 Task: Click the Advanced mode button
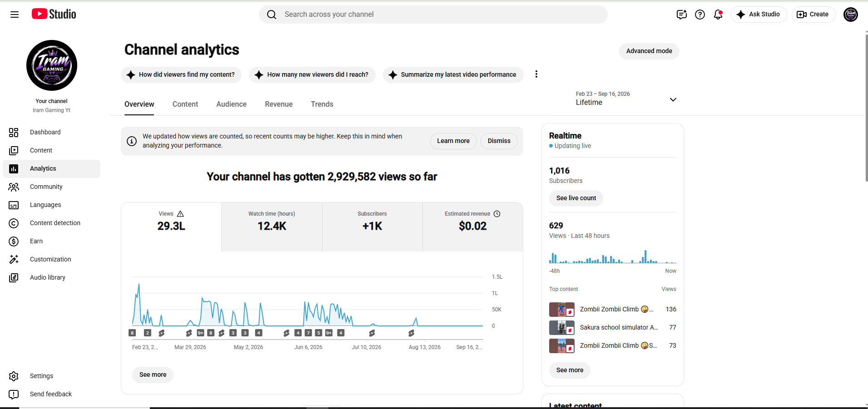coord(649,51)
